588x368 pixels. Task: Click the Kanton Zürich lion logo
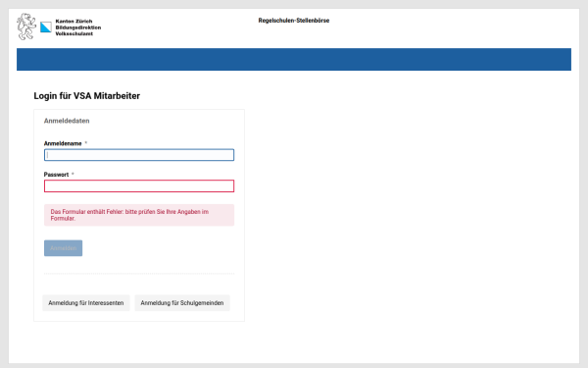click(26, 26)
